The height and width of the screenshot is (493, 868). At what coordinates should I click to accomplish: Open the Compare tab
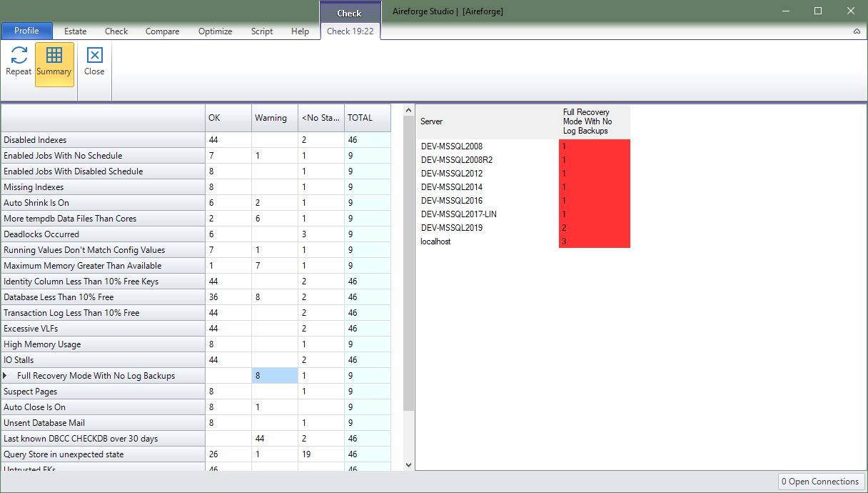162,31
